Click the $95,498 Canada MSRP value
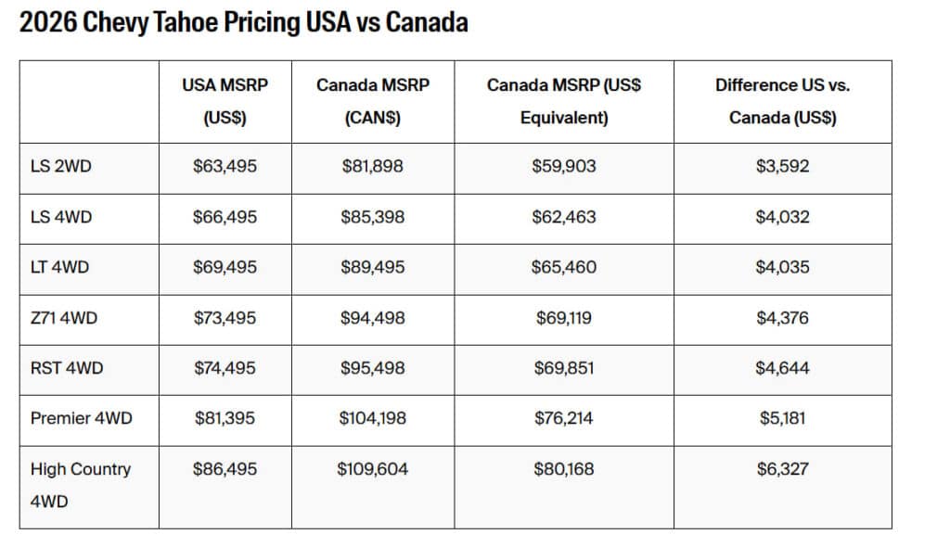 pos(373,368)
